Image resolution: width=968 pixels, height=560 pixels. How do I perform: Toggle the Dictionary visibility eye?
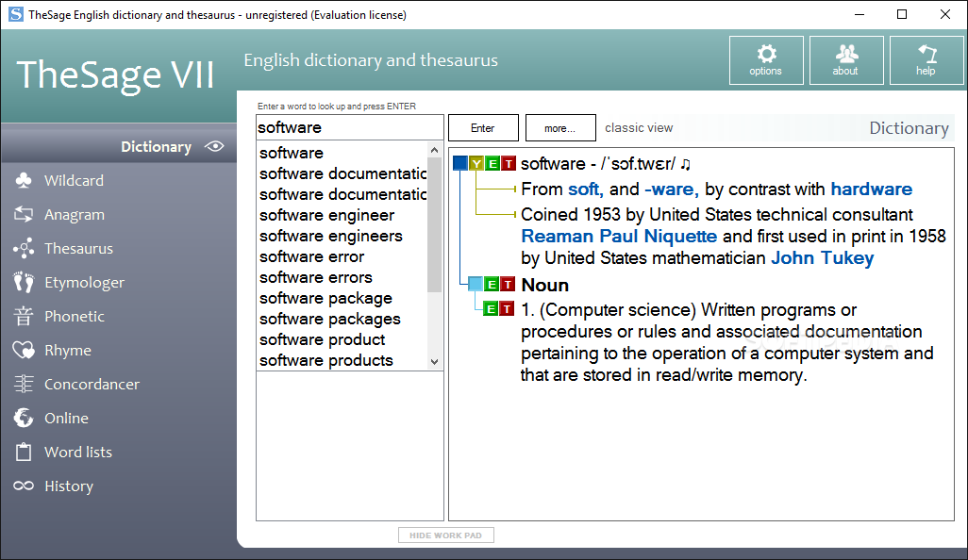[x=214, y=146]
